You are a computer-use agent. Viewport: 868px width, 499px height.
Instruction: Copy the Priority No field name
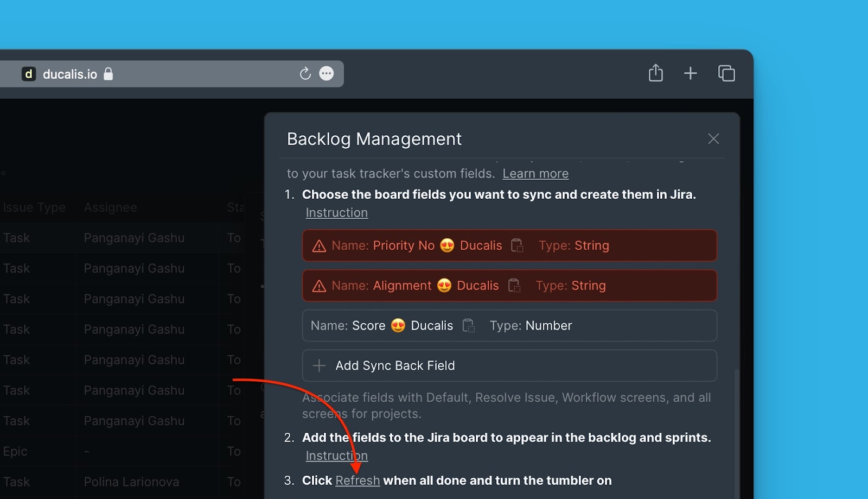[x=517, y=246]
